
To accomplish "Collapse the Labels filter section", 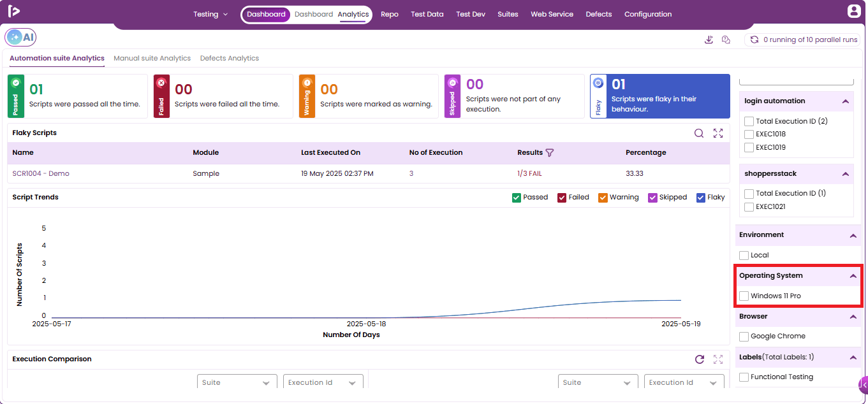I will tap(853, 357).
